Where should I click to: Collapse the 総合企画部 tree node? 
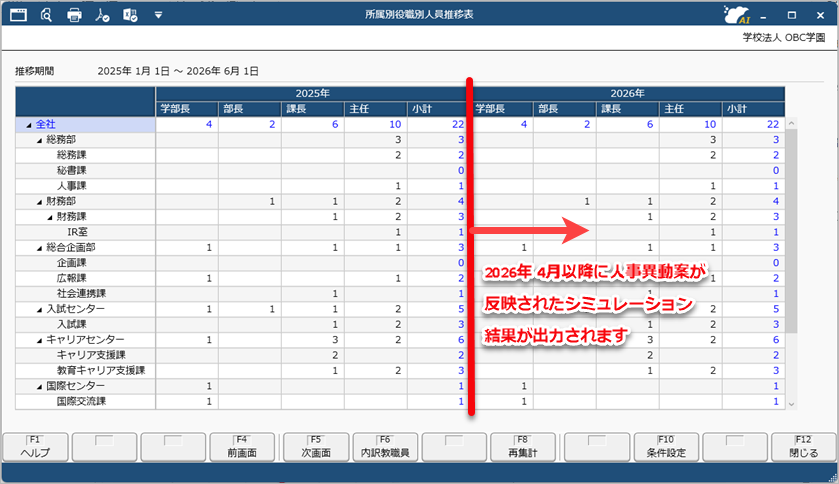click(x=40, y=248)
